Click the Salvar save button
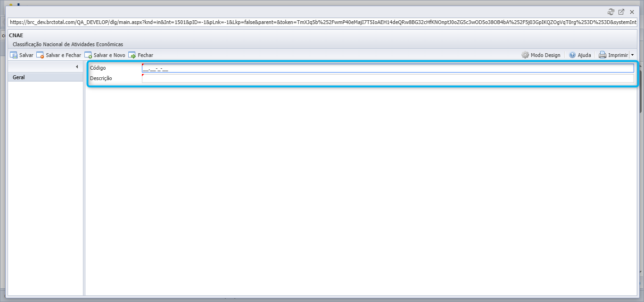644x302 pixels. (22, 55)
